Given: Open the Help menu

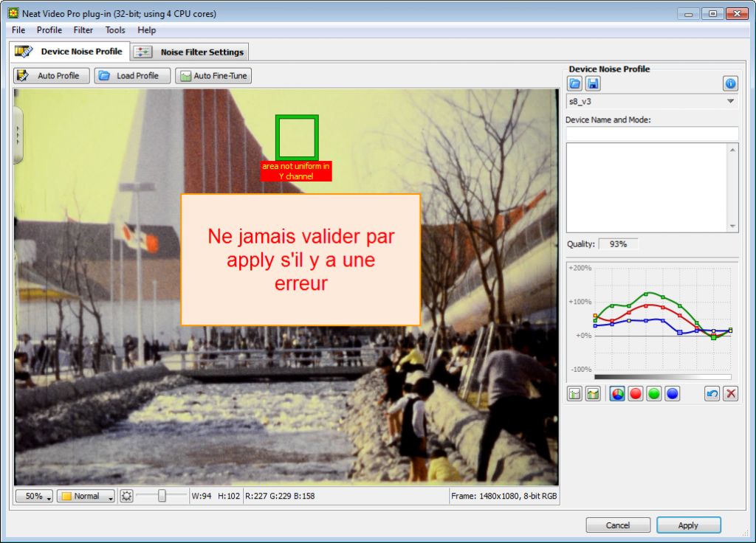Looking at the screenshot, I should [147, 30].
